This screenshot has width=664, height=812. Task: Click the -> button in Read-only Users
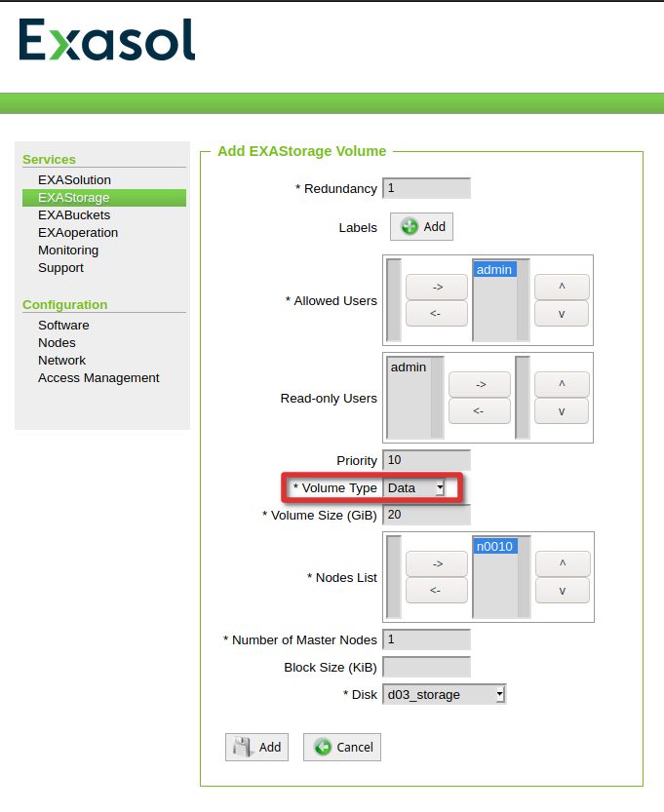(x=480, y=384)
